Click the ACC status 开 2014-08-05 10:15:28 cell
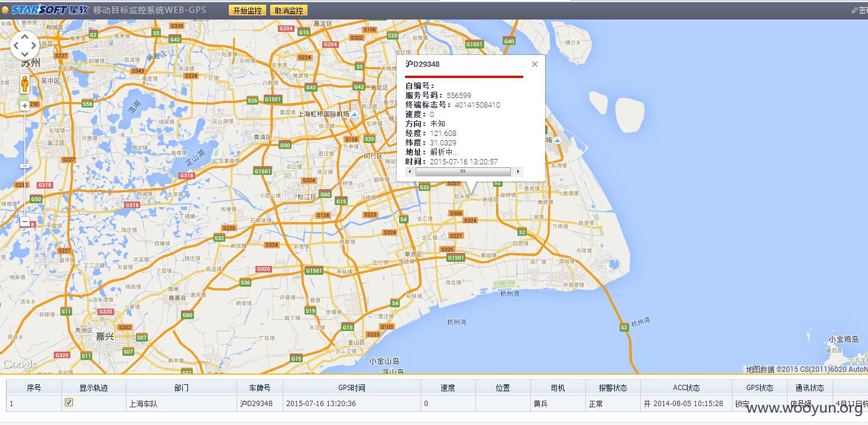This screenshot has height=425, width=868. click(x=686, y=404)
